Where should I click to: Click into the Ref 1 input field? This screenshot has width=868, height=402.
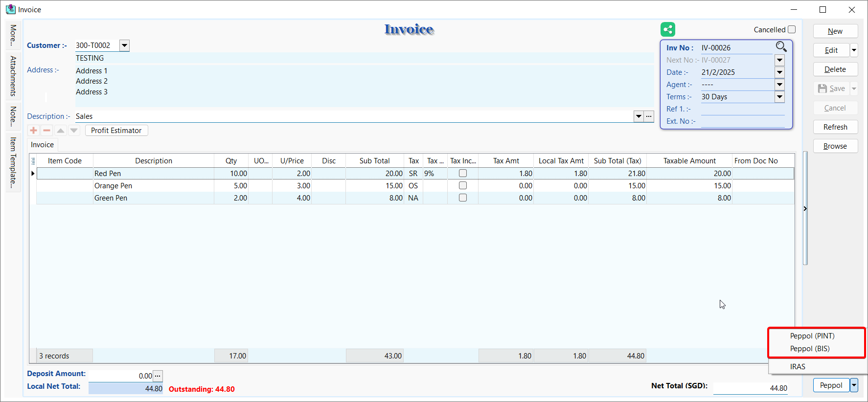point(742,109)
